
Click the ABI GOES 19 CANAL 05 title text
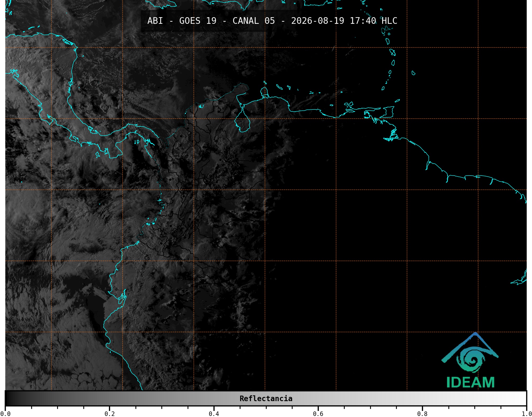(272, 21)
